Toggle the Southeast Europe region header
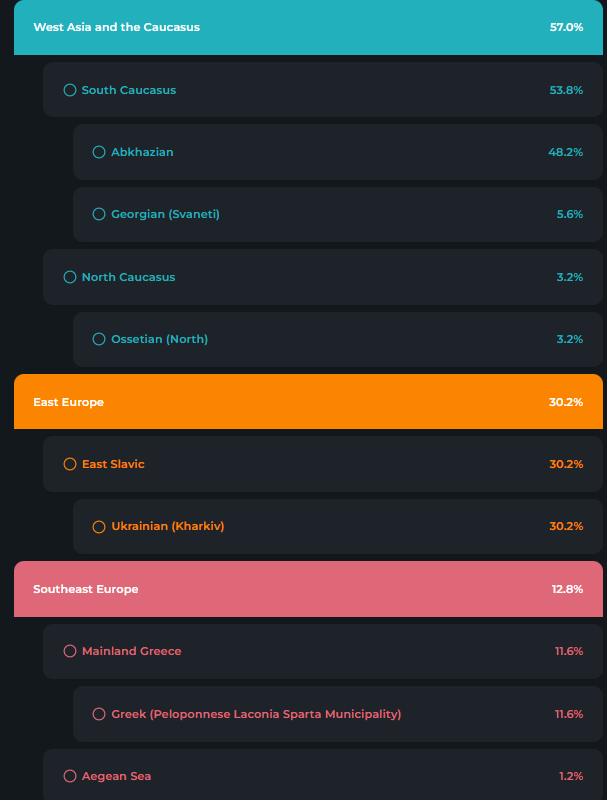The image size is (607, 800). tap(308, 589)
